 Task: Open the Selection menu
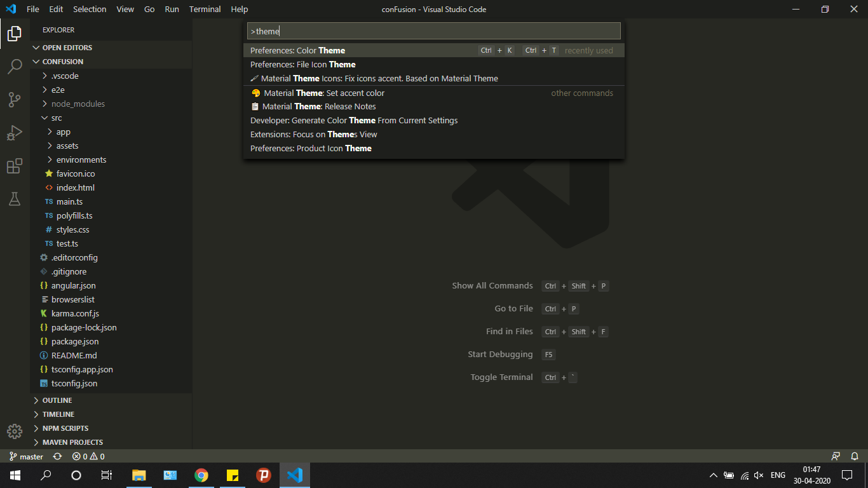coord(90,9)
